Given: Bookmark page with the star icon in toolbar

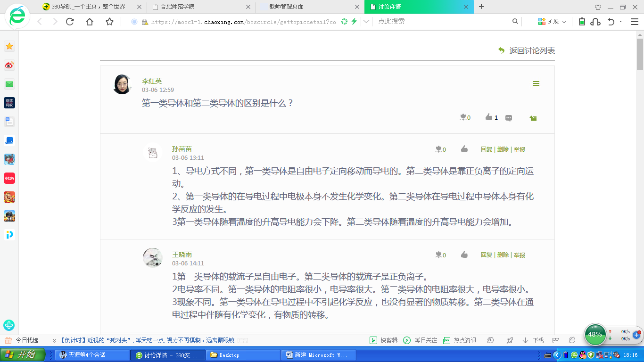Looking at the screenshot, I should point(109,22).
